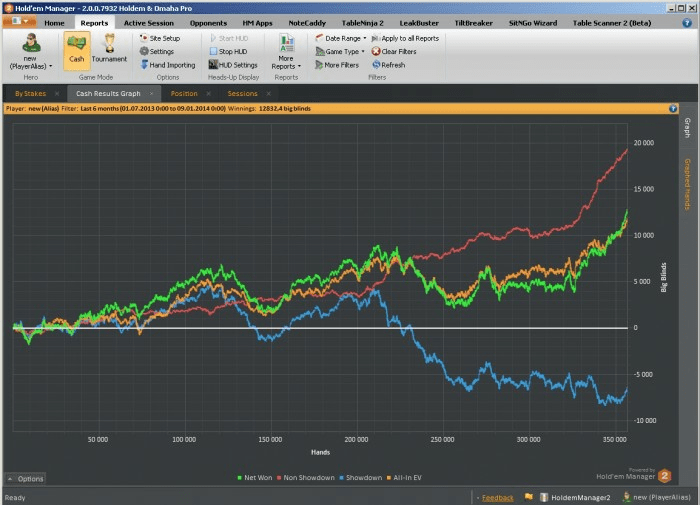Close the Cash Results Graph tab
Screen dimensions: 700x505
click(x=151, y=93)
